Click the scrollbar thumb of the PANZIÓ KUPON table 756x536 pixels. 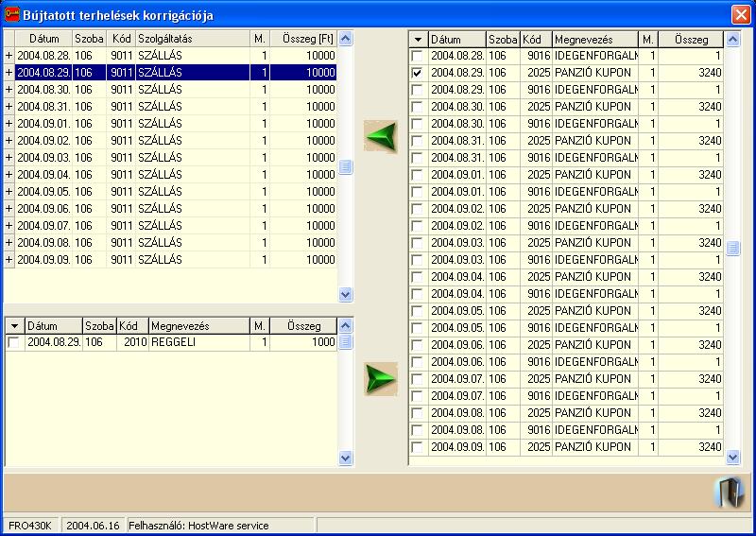[x=733, y=249]
